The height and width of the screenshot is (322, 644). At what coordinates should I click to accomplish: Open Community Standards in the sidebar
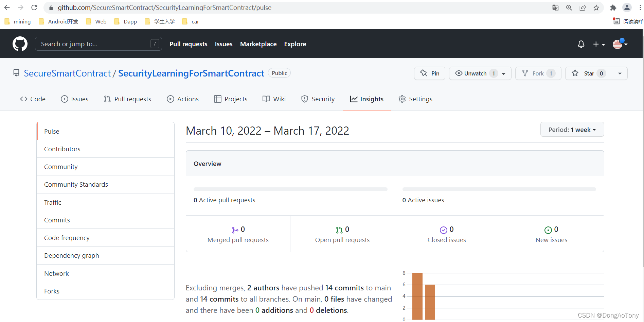pyautogui.click(x=106, y=184)
